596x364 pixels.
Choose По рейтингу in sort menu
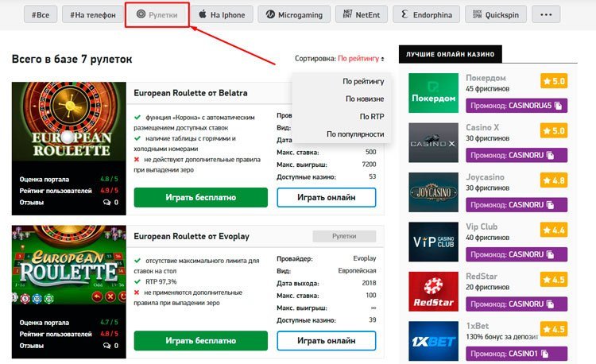363,81
